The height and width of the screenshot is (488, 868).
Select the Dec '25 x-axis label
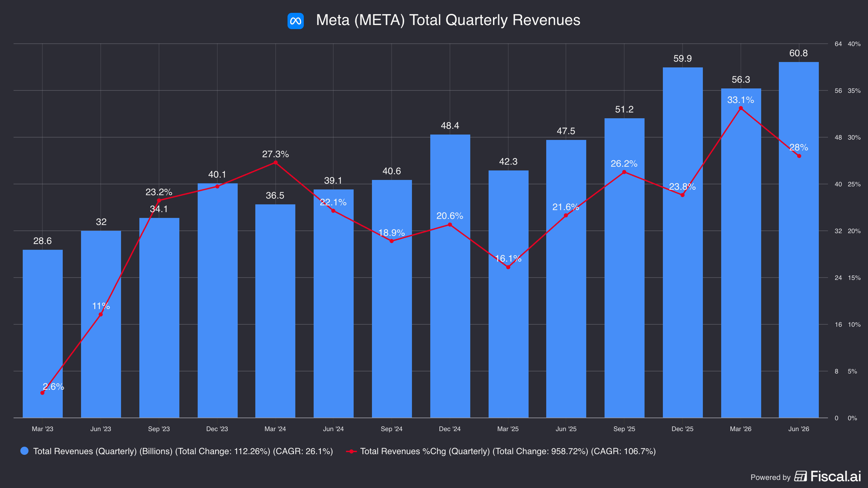tap(683, 429)
